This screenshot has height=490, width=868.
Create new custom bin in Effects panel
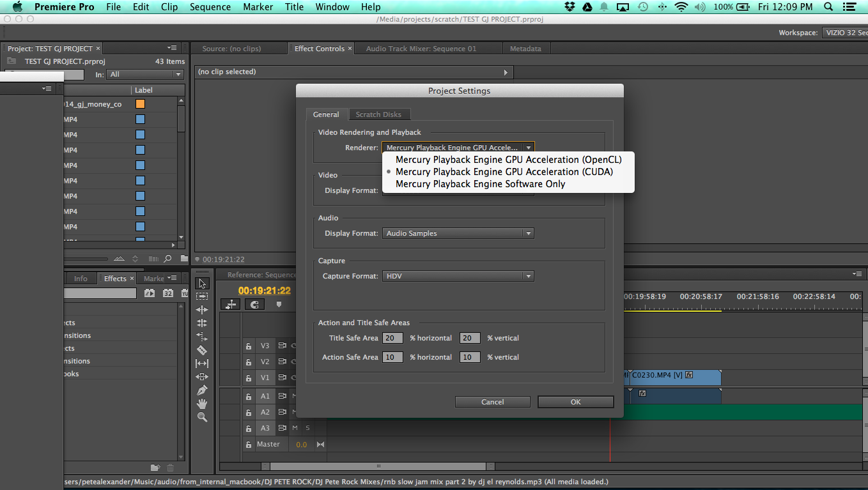coord(155,468)
